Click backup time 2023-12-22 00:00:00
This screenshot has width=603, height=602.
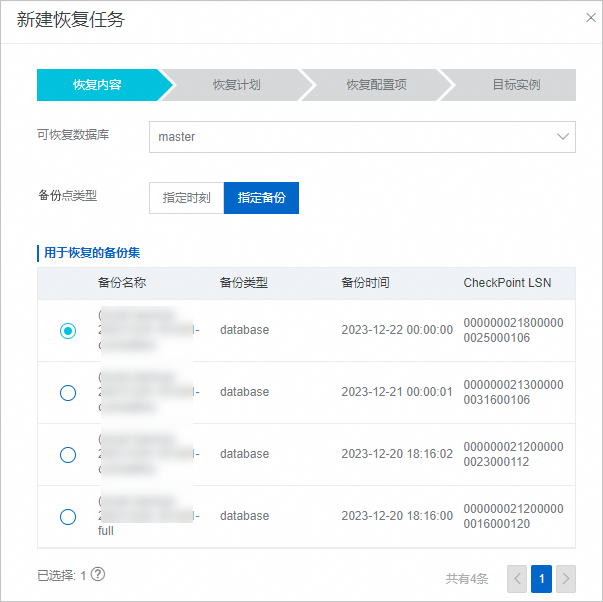397,330
